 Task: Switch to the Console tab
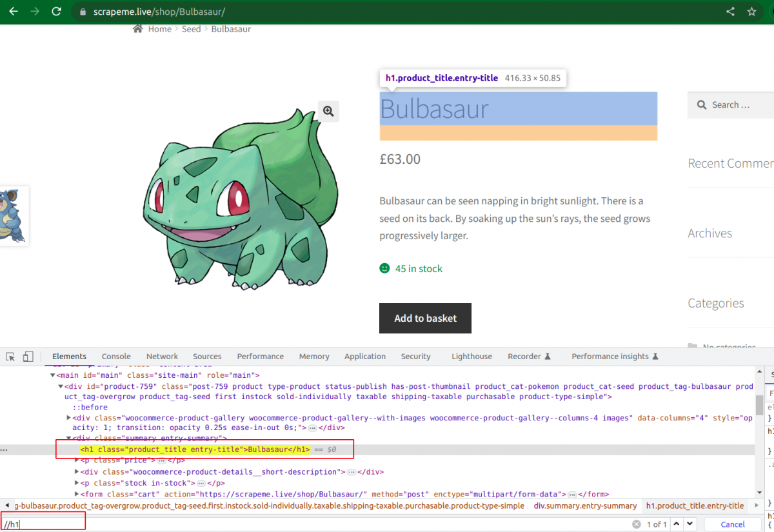116,355
